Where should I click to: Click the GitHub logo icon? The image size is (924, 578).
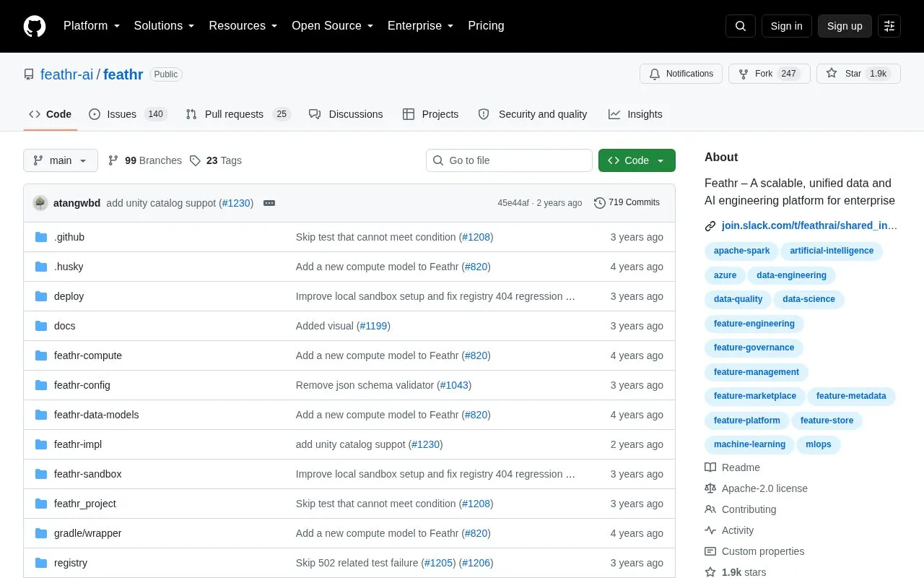coord(35,26)
